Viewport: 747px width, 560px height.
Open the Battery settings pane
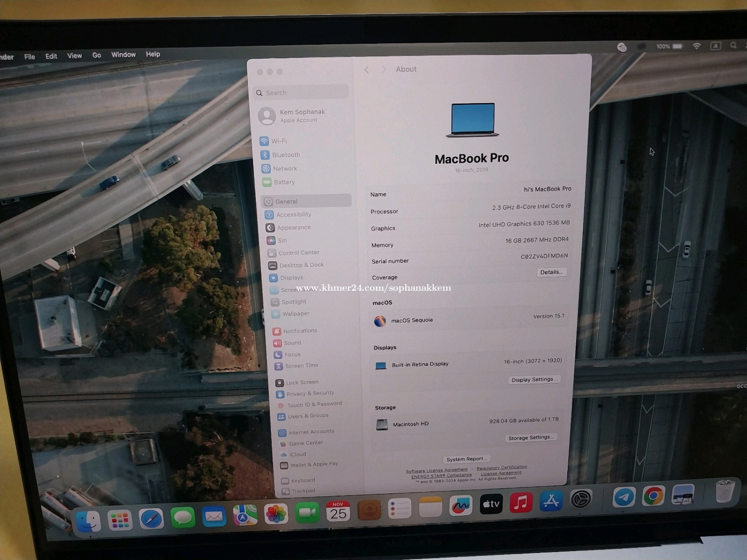284,183
